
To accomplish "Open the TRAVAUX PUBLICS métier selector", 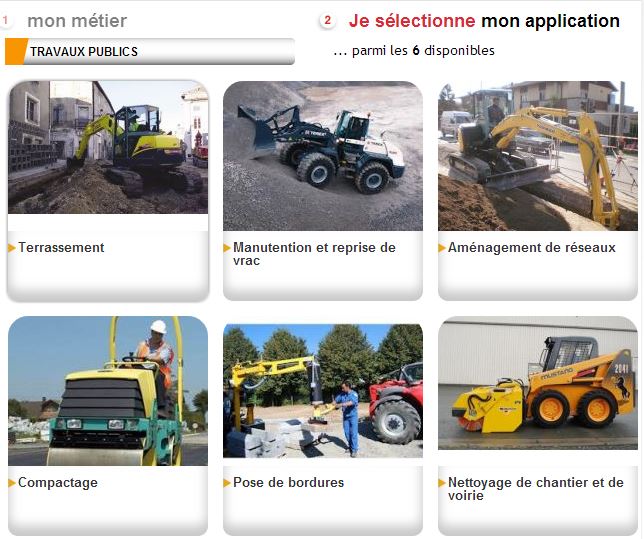I will click(150, 51).
